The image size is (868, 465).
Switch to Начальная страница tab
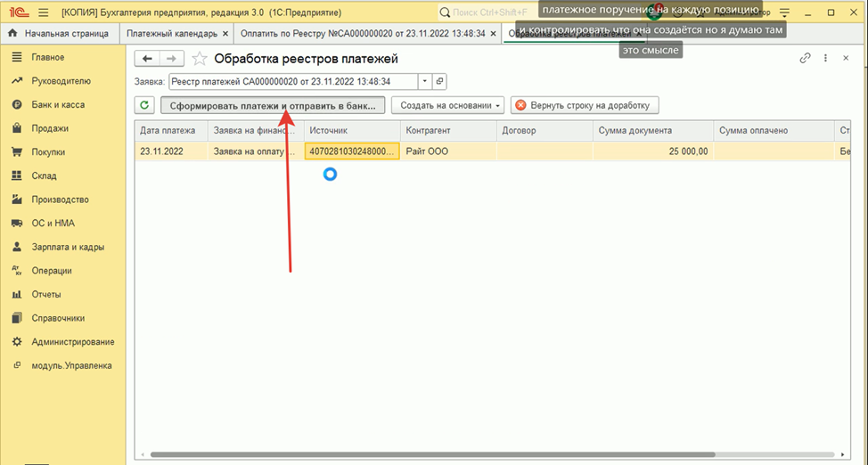[58, 34]
